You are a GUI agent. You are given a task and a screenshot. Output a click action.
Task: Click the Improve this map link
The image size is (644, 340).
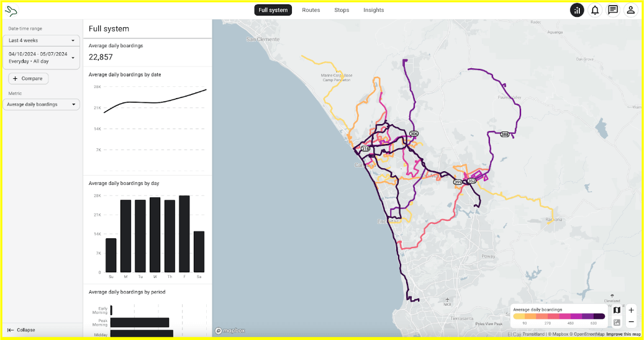pos(624,334)
